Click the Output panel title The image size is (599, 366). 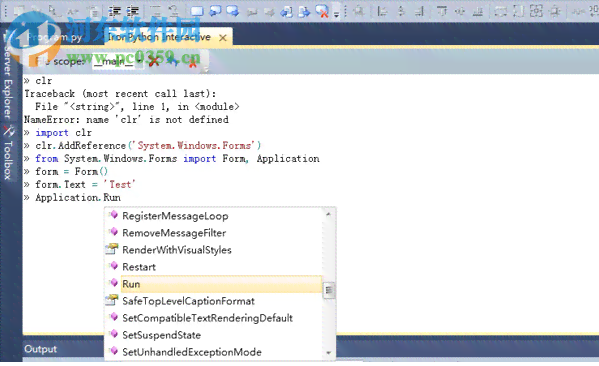[x=40, y=349]
